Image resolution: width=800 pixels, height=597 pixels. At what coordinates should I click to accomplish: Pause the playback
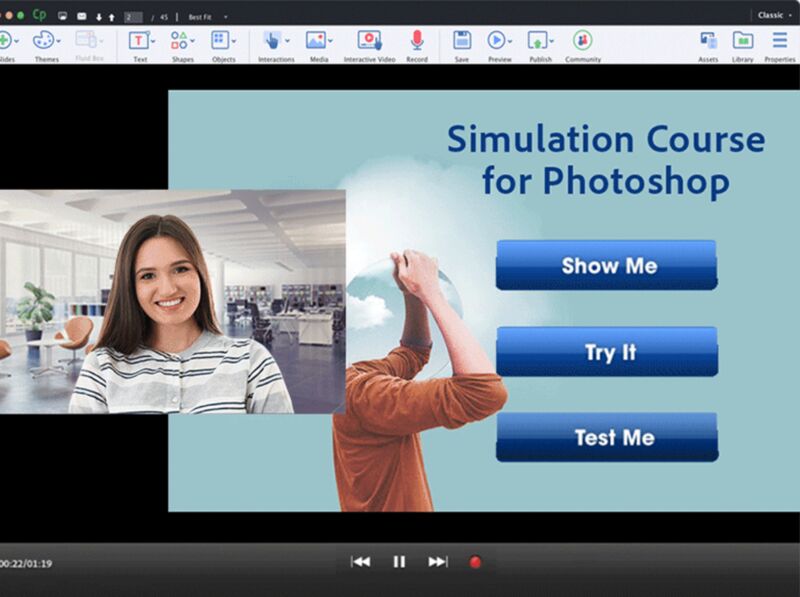[399, 562]
